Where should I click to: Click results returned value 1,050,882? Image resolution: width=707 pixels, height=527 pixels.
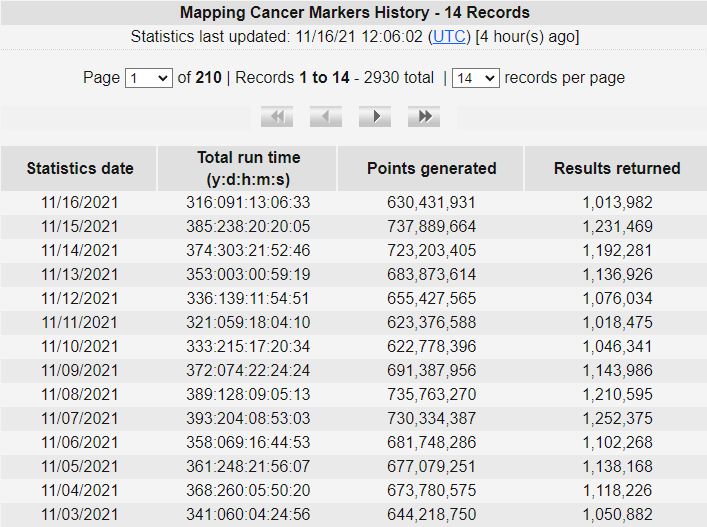617,515
